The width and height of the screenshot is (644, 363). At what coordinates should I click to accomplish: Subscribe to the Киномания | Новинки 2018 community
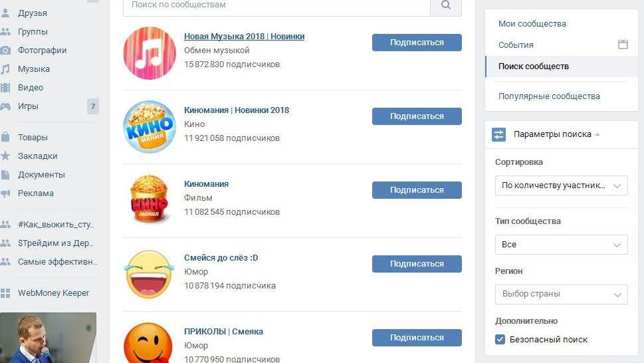417,116
